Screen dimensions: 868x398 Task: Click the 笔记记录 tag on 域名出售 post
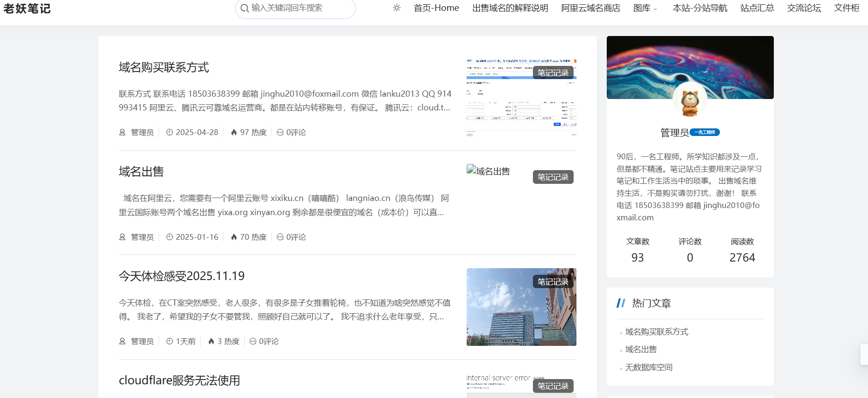point(553,177)
